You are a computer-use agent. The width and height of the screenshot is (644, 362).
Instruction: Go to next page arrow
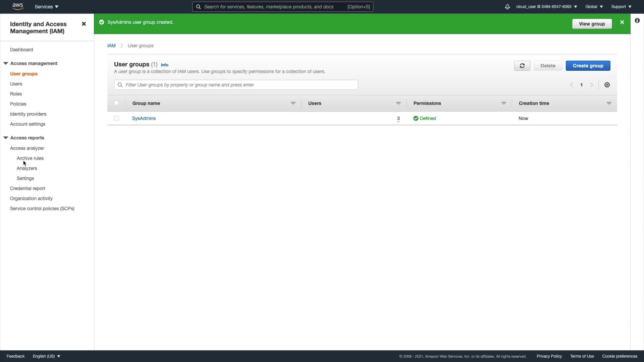pos(591,85)
